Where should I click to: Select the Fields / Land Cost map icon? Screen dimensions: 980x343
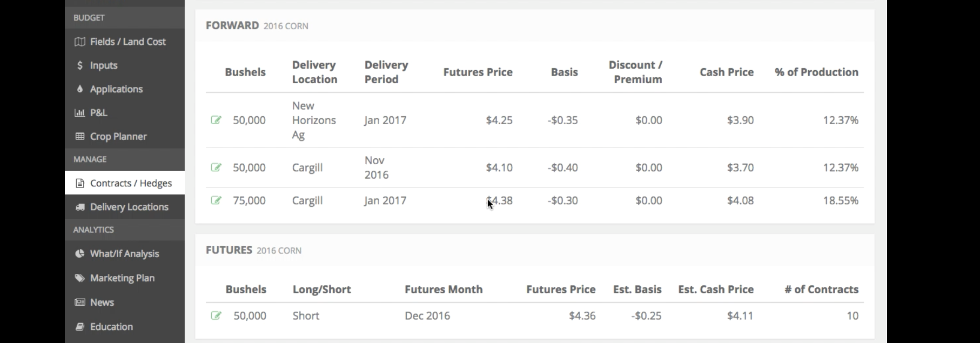[x=79, y=42]
